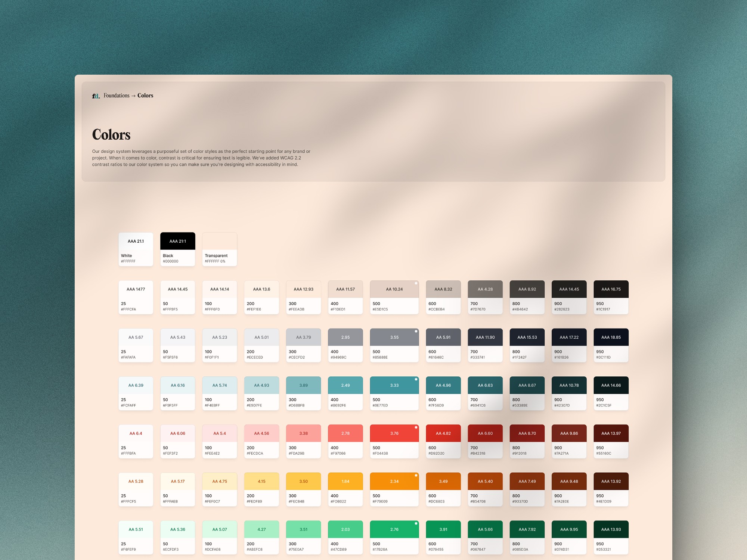Click the Colors page heading

click(x=111, y=135)
